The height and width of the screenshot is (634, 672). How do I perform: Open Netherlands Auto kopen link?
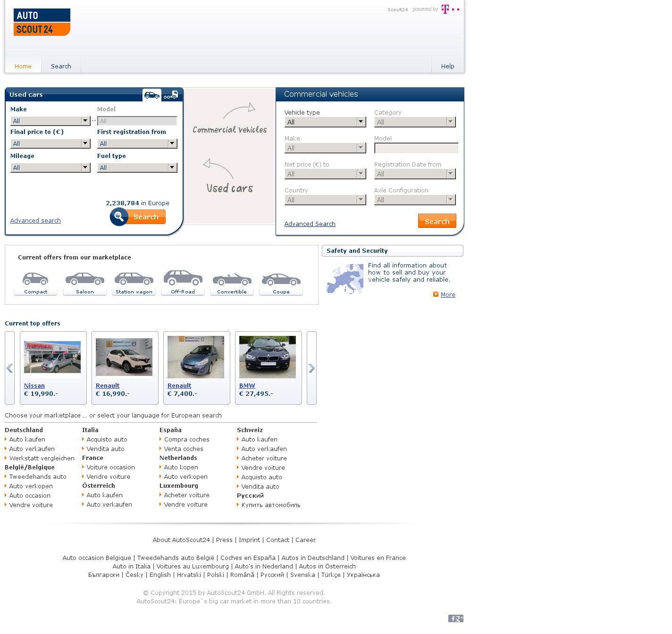[x=181, y=467]
